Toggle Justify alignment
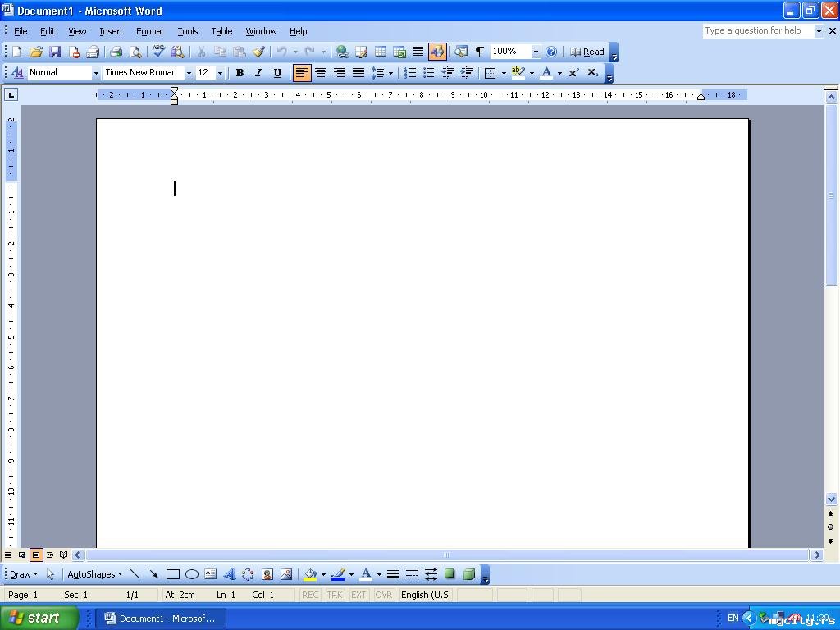840x630 pixels. pos(358,73)
